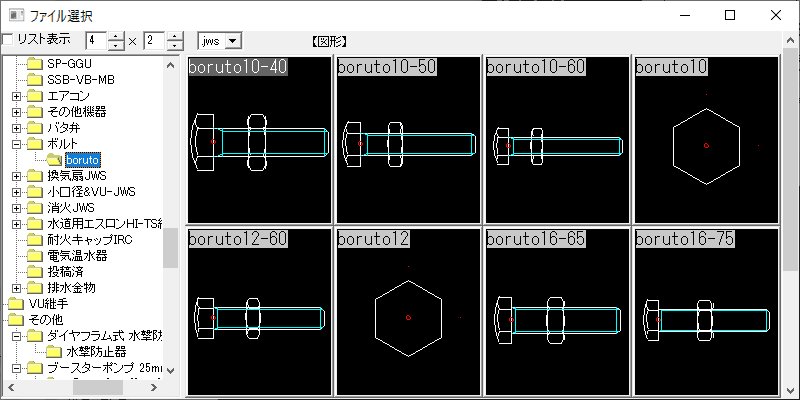Decrease the column count spinner showing 4
The height and width of the screenshot is (400, 800).
pos(117,45)
